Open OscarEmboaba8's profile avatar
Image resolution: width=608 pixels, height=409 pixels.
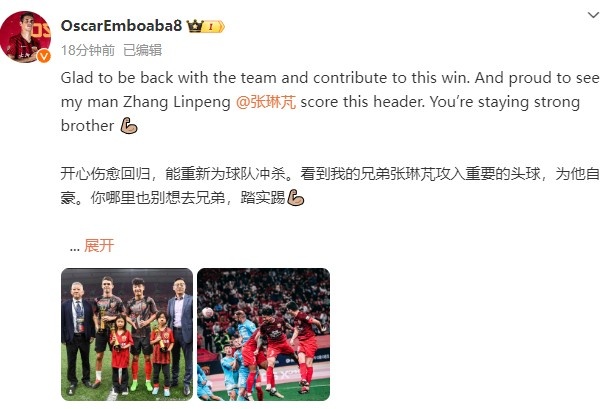point(25,37)
